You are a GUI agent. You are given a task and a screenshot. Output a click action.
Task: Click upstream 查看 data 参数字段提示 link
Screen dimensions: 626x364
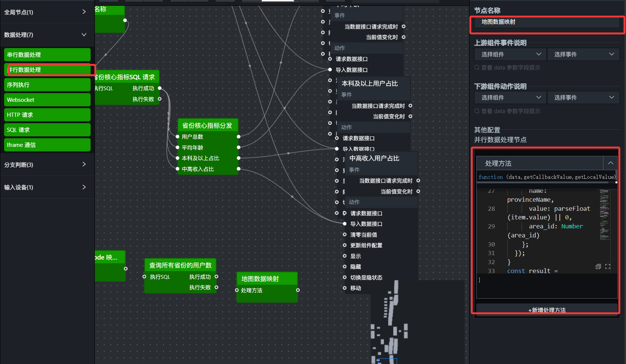click(x=507, y=68)
